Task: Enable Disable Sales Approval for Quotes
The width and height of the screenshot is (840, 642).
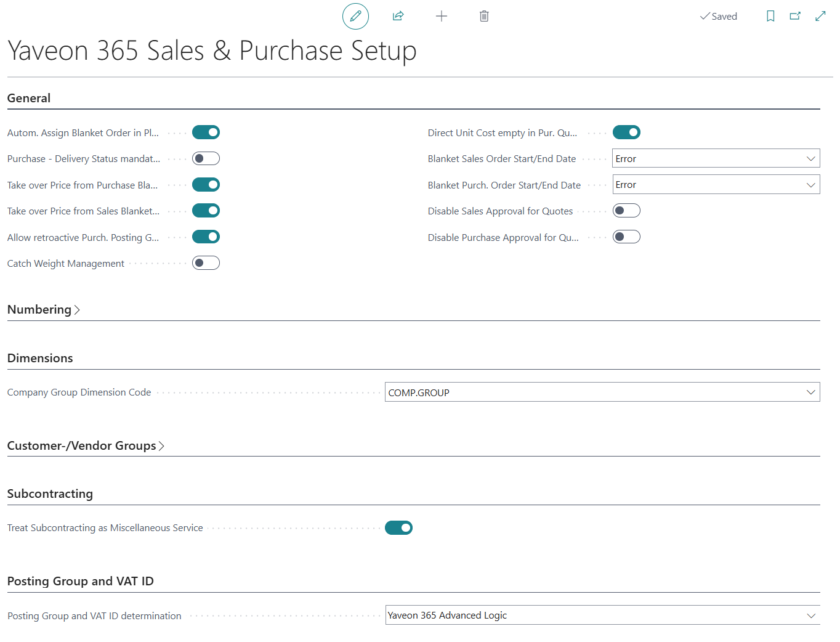Action: tap(626, 211)
